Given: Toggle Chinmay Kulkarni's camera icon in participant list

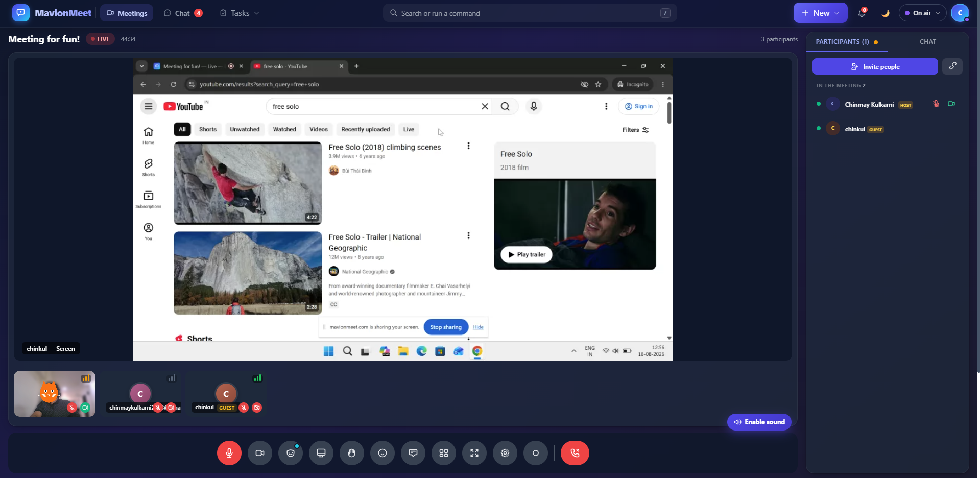Looking at the screenshot, I should point(951,104).
